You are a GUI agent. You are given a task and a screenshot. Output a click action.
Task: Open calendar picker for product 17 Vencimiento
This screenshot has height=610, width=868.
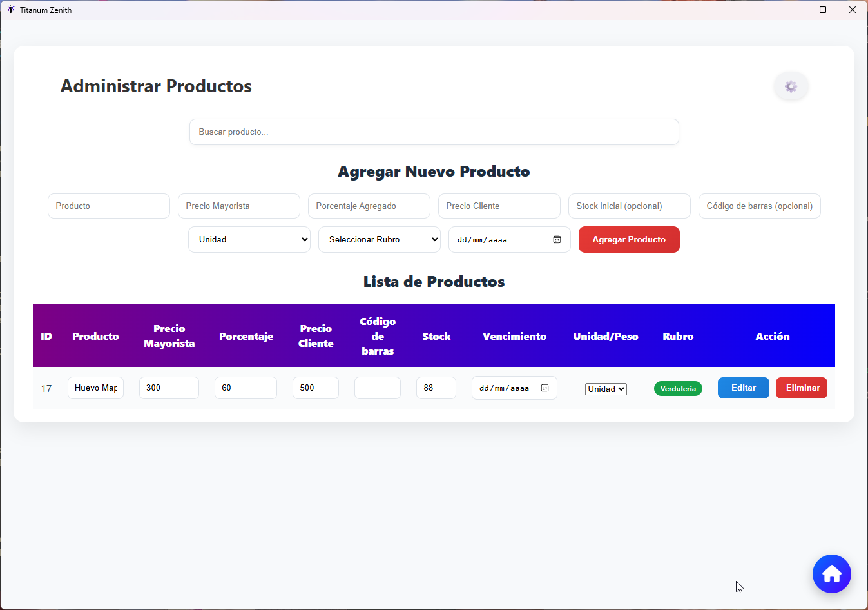pos(545,388)
